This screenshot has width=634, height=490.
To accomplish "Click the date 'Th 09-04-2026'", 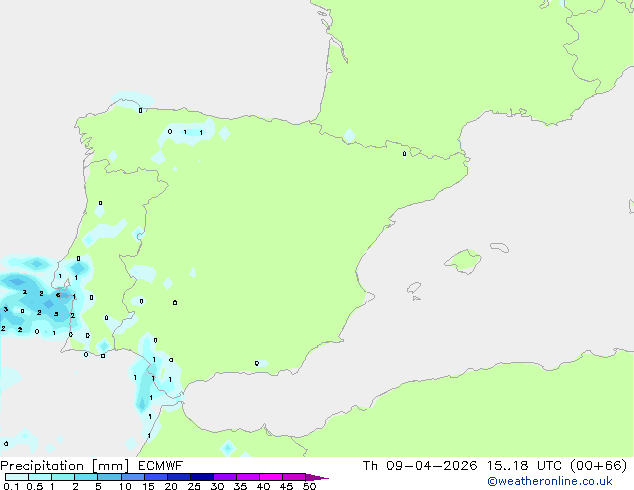I will point(420,466).
